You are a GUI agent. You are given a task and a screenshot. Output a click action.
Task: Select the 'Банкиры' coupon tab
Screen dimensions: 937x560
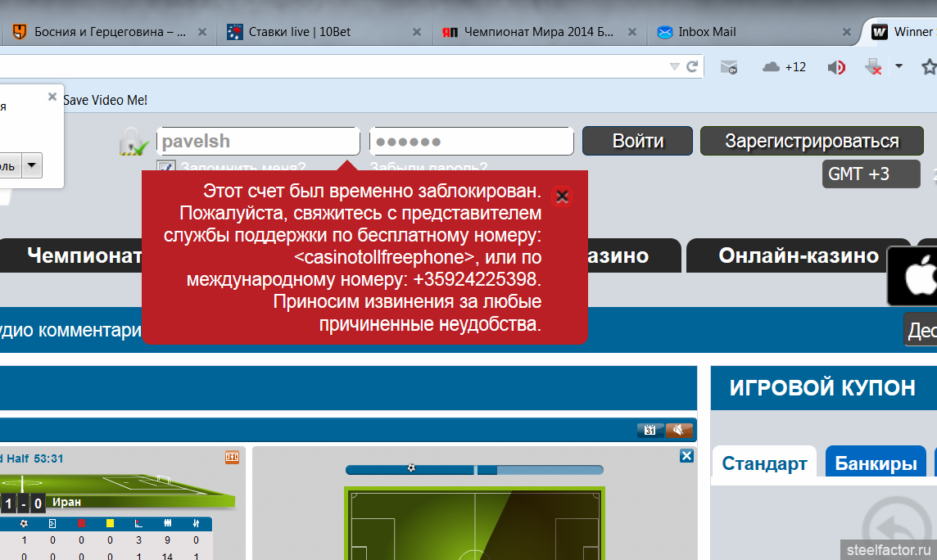pyautogui.click(x=875, y=463)
